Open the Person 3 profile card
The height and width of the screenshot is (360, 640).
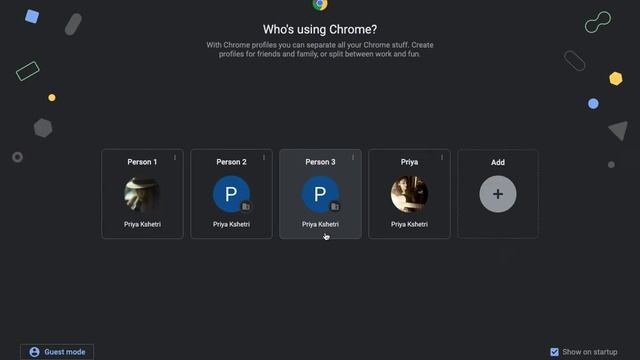[x=320, y=194]
